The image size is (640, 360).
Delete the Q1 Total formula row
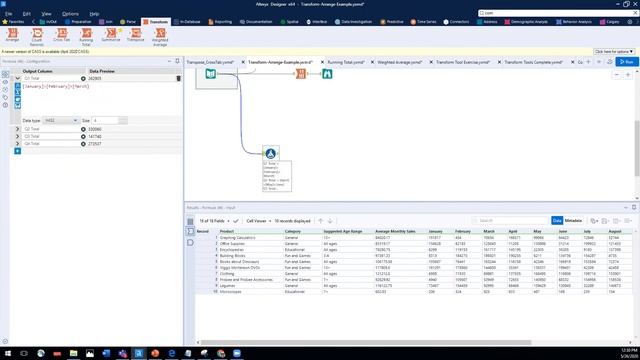(x=178, y=78)
